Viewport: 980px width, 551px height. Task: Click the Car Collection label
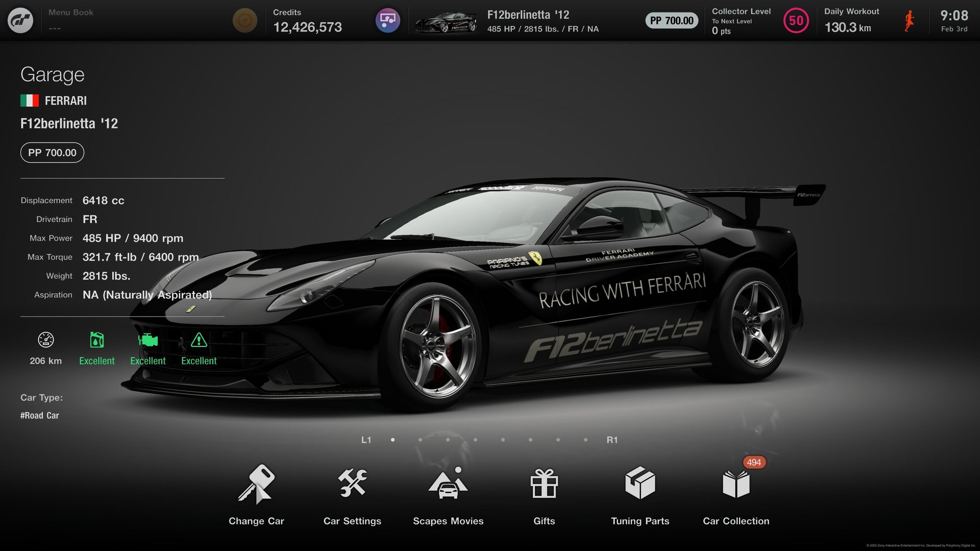point(736,521)
